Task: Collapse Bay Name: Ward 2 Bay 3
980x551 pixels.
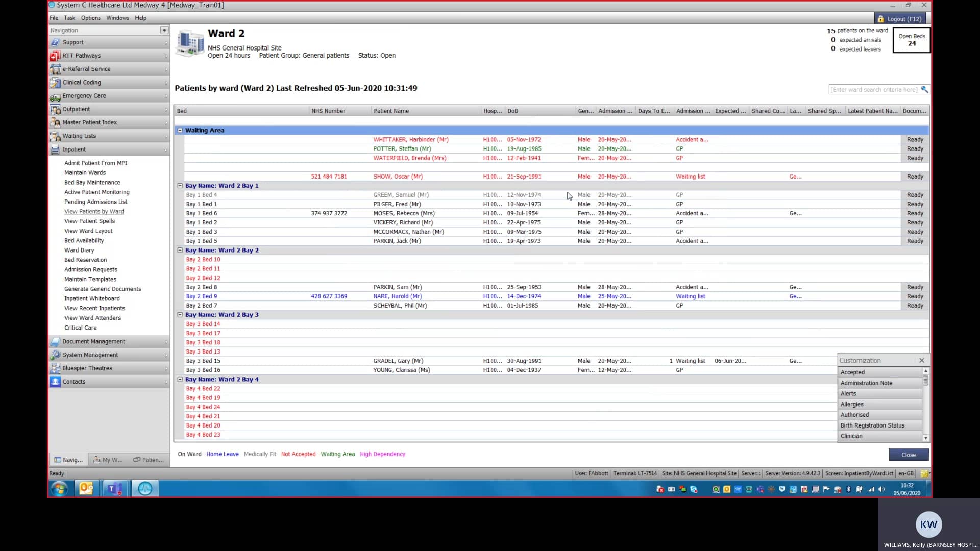Action: pyautogui.click(x=180, y=315)
